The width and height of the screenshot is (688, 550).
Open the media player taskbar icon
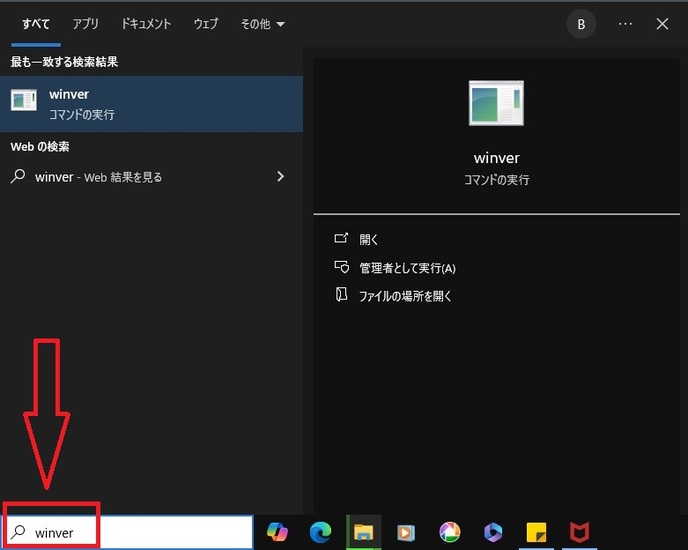tap(406, 532)
